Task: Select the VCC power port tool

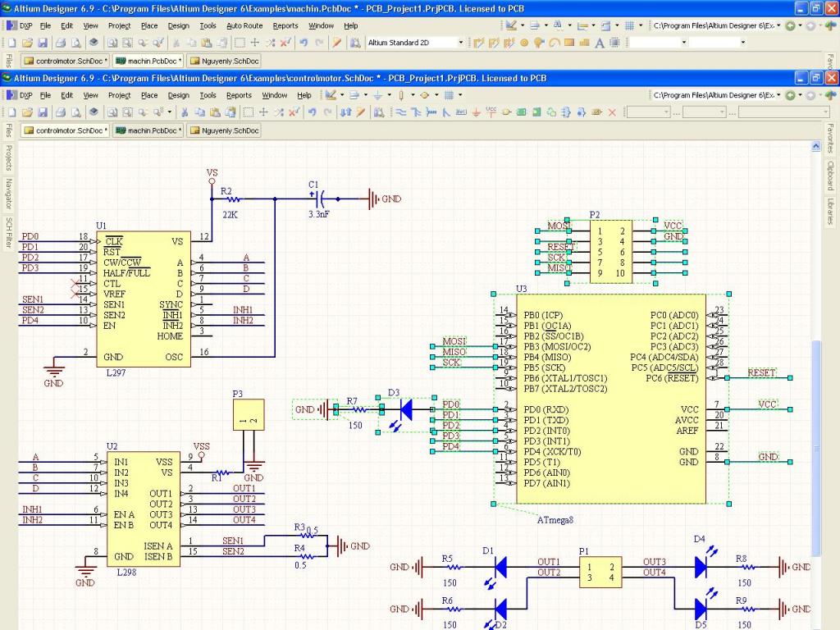Action: coord(491,112)
